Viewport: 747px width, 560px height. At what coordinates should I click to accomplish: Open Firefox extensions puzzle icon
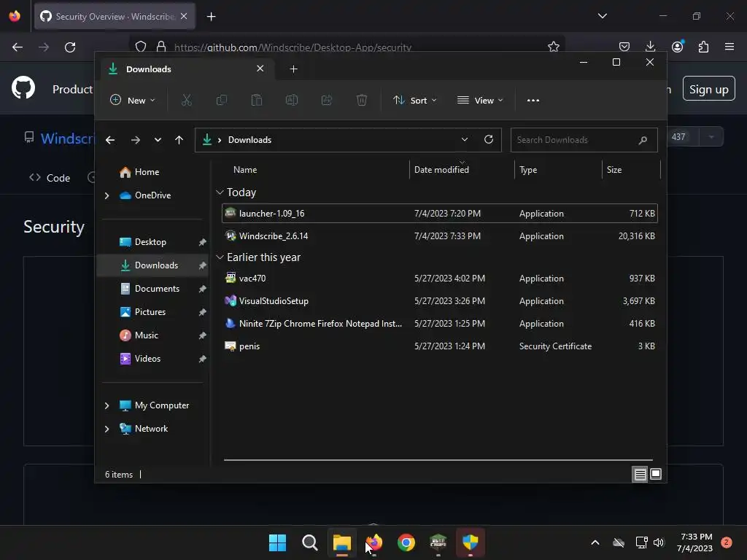coord(703,47)
